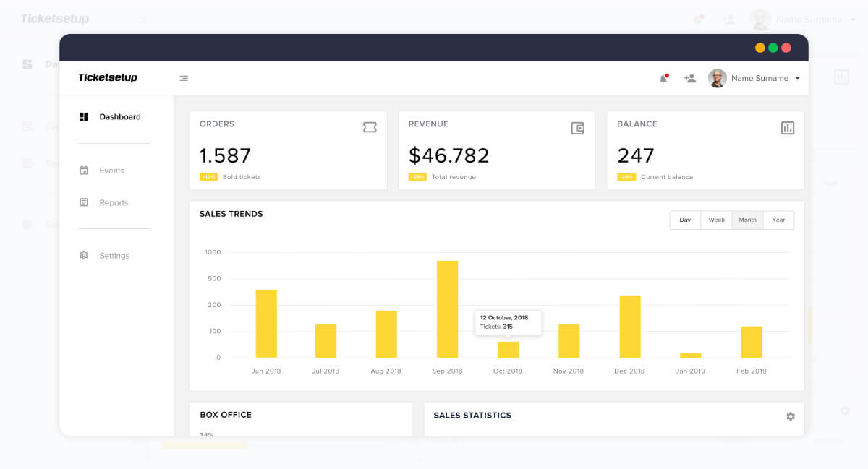Click the Events calendar icon in sidebar

pyautogui.click(x=85, y=170)
